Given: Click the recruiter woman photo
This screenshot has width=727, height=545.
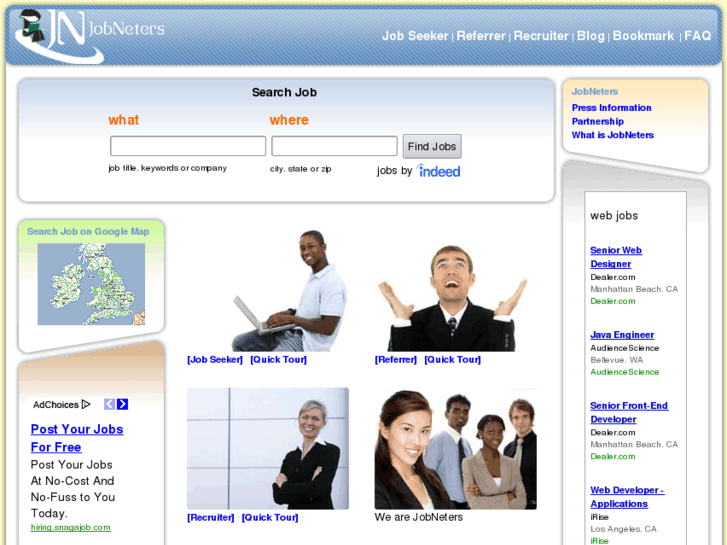Looking at the screenshot, I should 268,449.
